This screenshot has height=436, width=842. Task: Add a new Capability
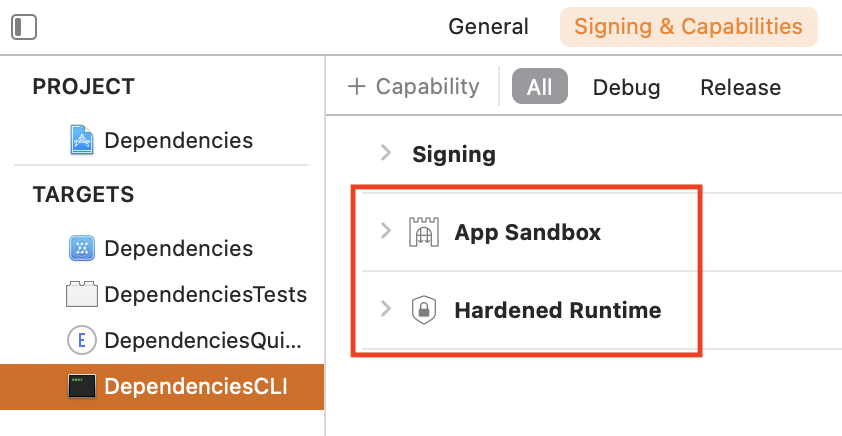pos(413,87)
